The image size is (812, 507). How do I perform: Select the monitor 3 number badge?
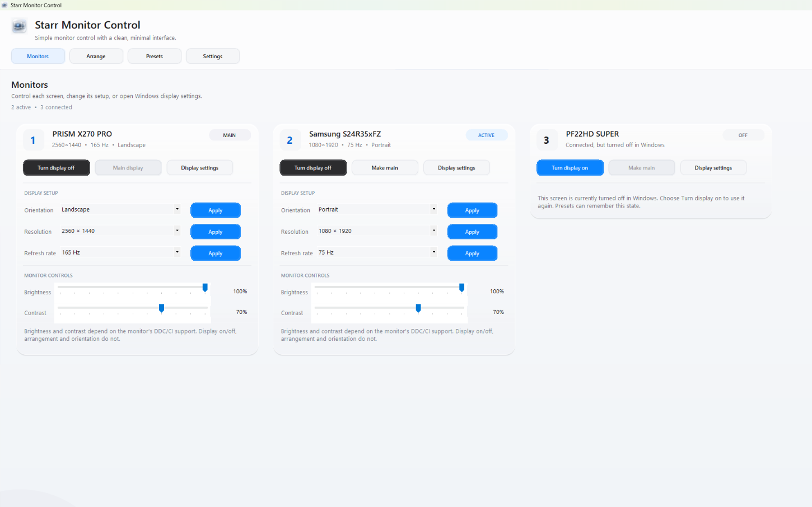(547, 140)
